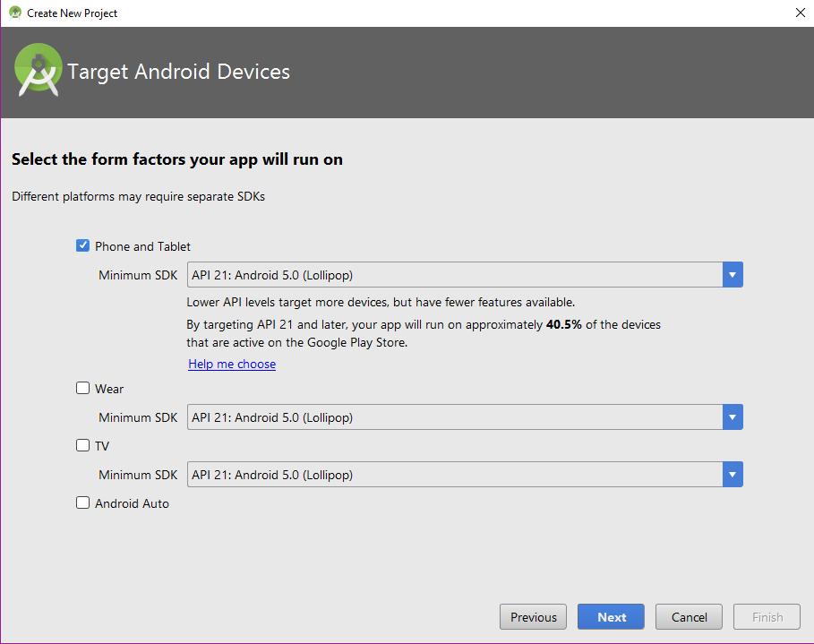
Task: Cancel the new project wizard
Action: tap(689, 616)
